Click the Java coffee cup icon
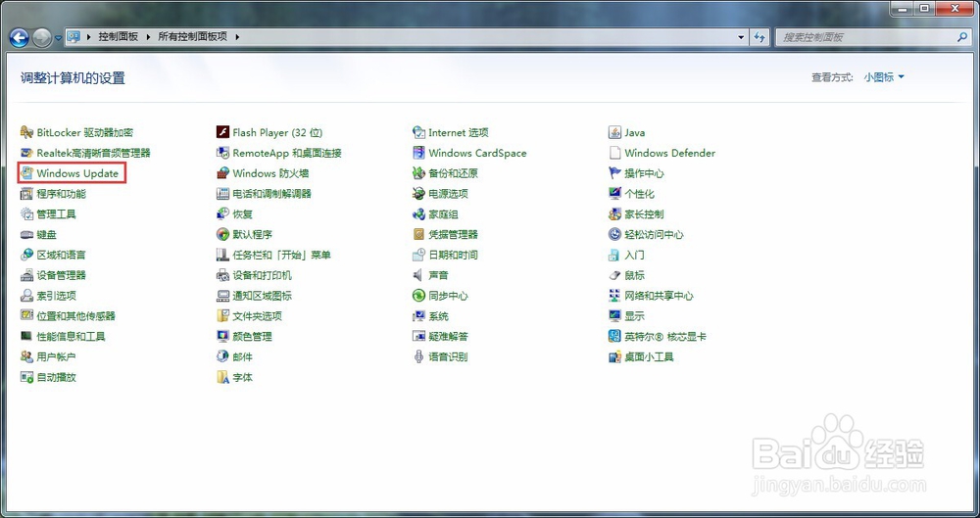Viewport: 980px width, 518px height. (614, 132)
